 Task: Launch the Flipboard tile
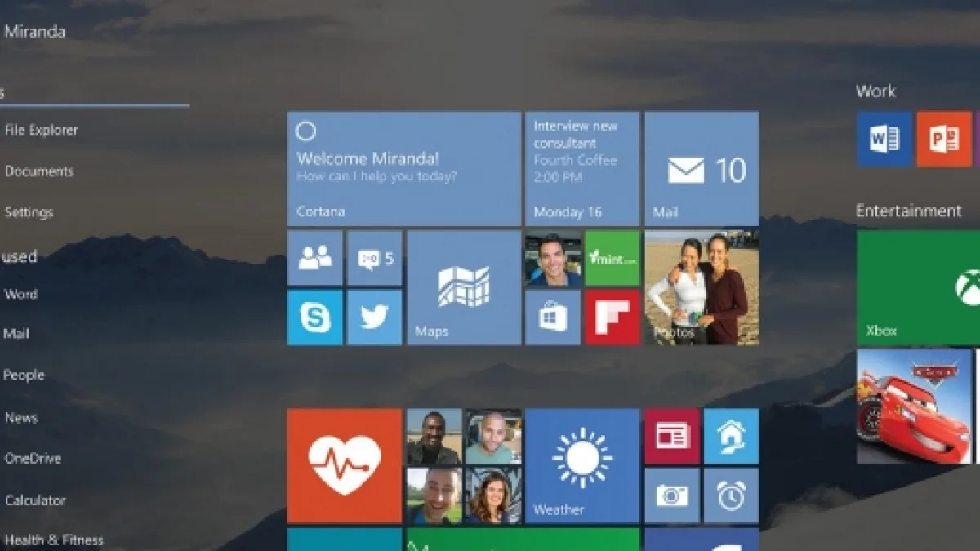pyautogui.click(x=612, y=318)
